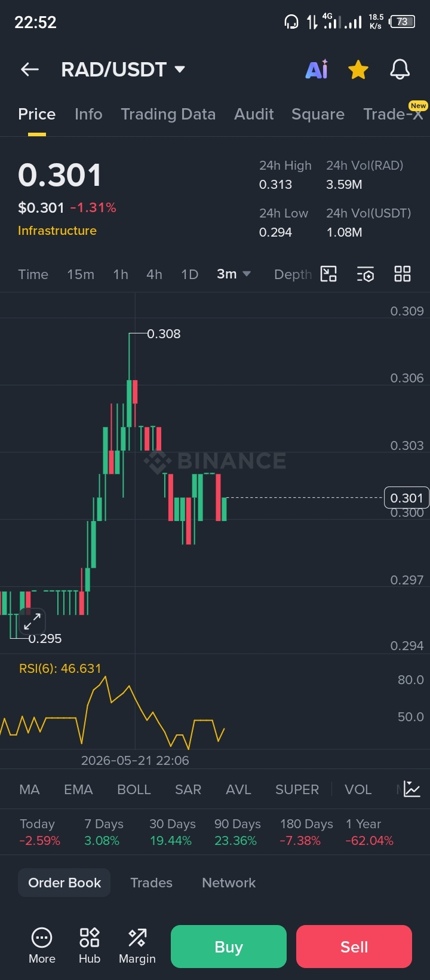The image size is (430, 980).
Task: Tap the red Sell button
Action: click(354, 947)
